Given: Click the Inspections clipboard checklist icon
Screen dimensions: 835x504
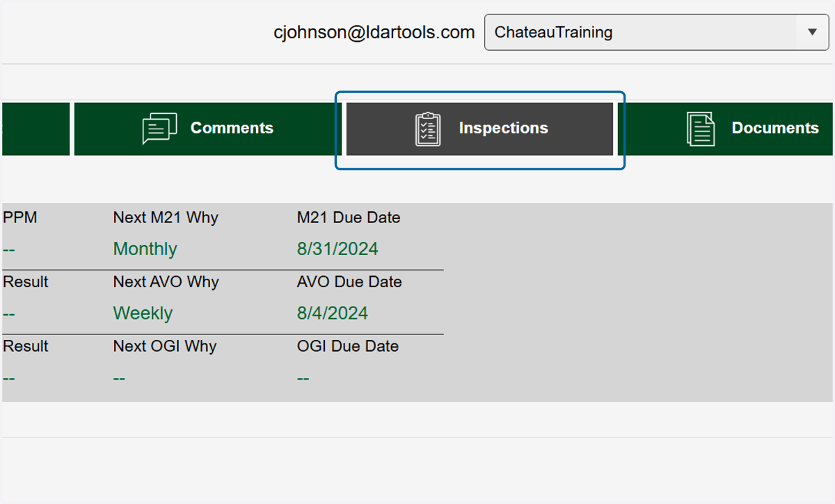Looking at the screenshot, I should [428, 129].
